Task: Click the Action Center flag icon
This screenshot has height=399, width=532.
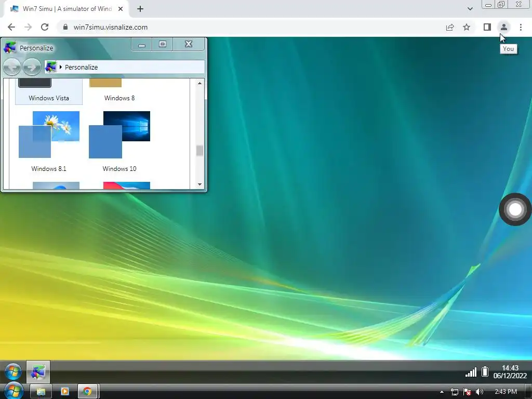Action: pos(467,392)
